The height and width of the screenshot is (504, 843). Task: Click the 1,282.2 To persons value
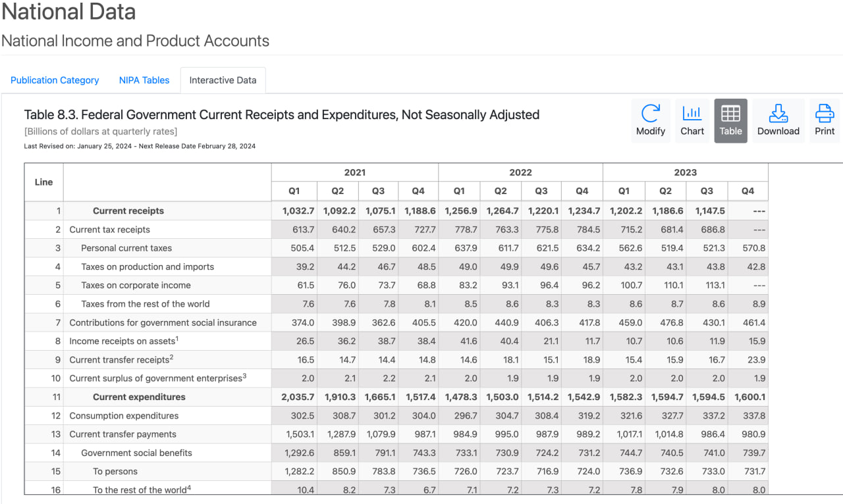tap(300, 471)
